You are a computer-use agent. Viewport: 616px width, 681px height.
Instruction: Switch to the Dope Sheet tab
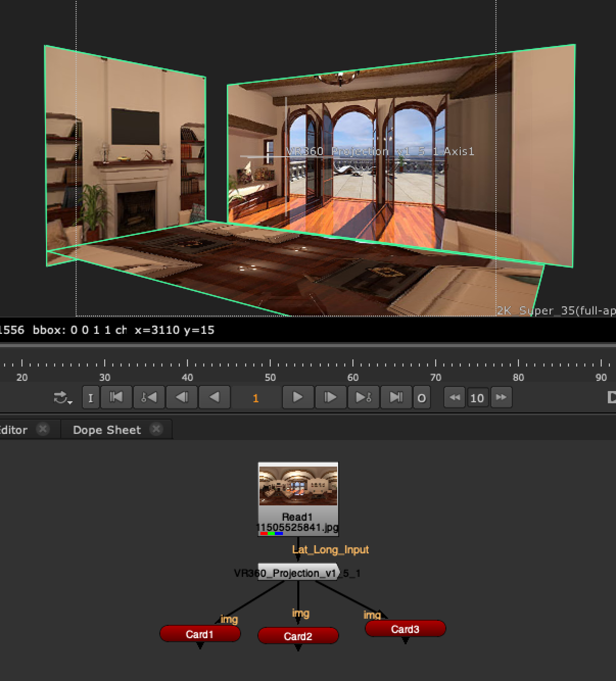(107, 430)
